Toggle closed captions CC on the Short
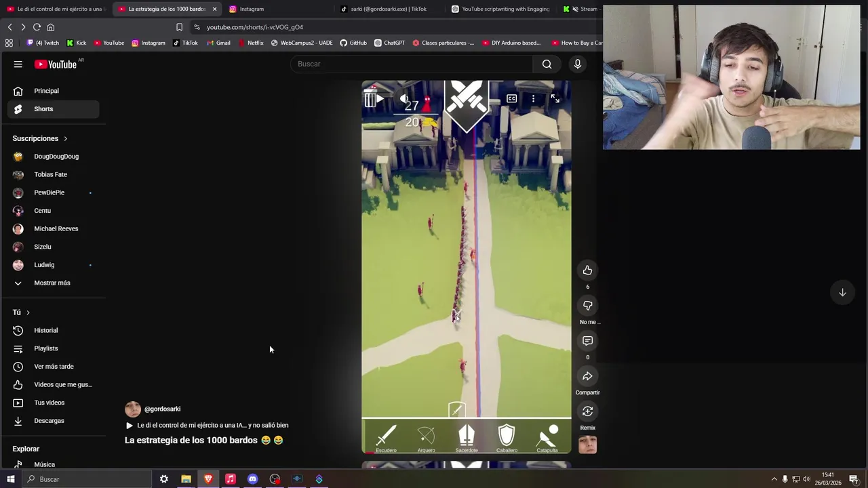This screenshot has height=488, width=868. 512,99
